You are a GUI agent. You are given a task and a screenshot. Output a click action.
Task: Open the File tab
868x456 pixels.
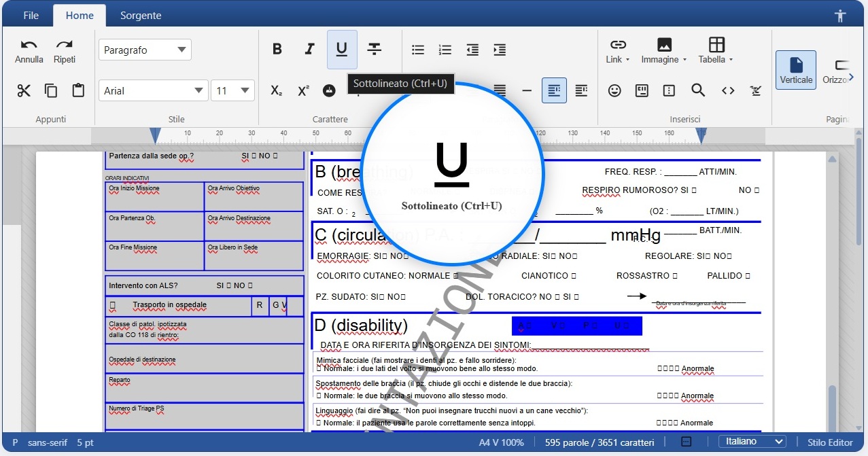31,15
